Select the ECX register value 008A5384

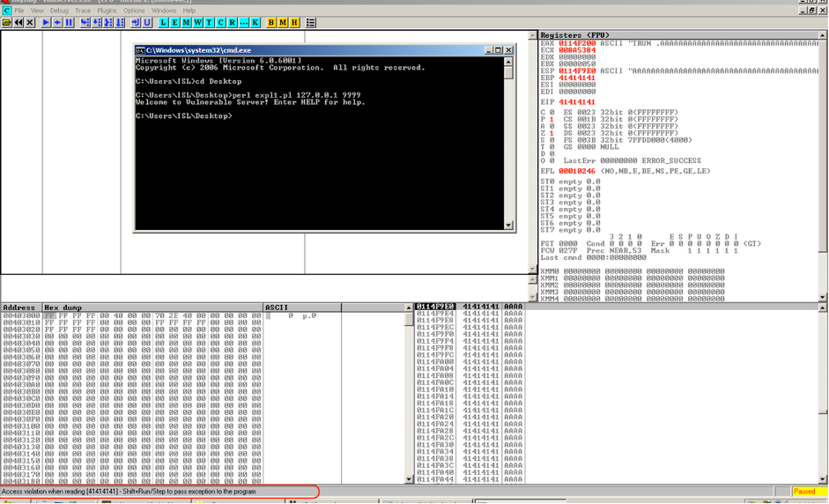coord(577,50)
